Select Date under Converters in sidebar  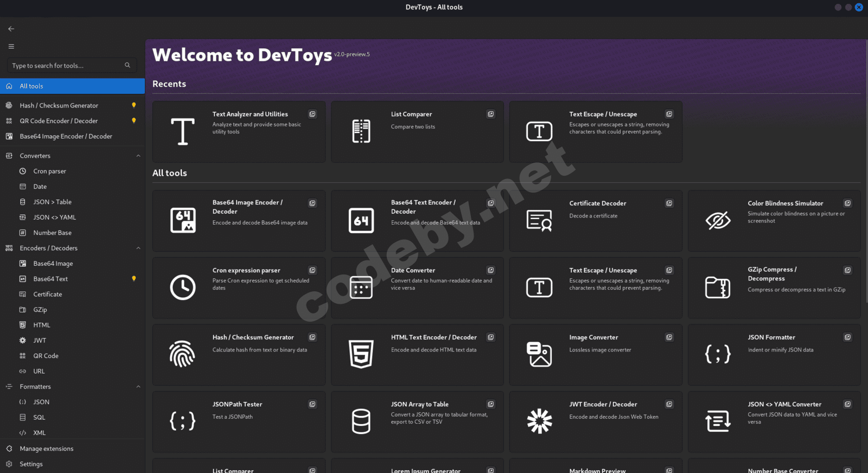[72, 187]
